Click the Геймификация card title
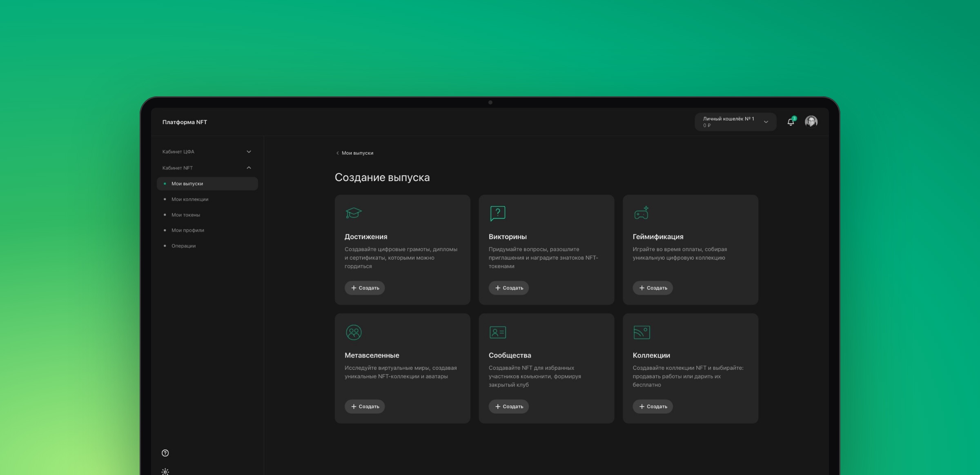 658,237
